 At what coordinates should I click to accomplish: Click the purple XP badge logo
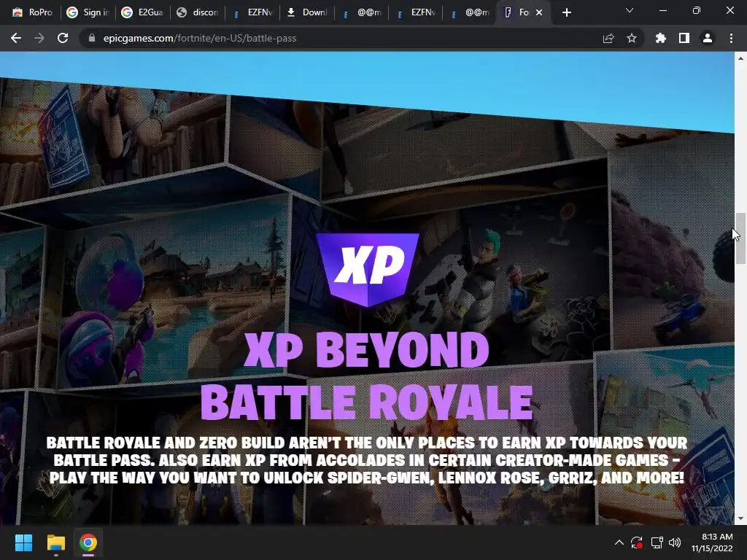pos(368,269)
